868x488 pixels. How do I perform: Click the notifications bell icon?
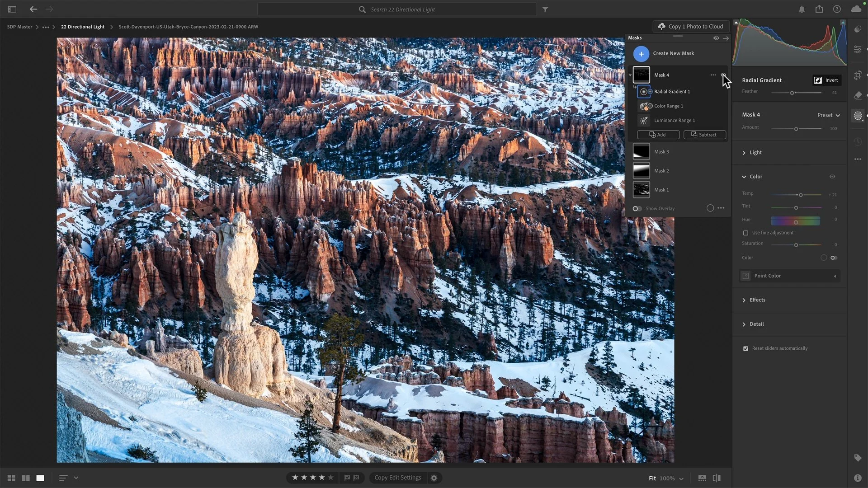[802, 9]
